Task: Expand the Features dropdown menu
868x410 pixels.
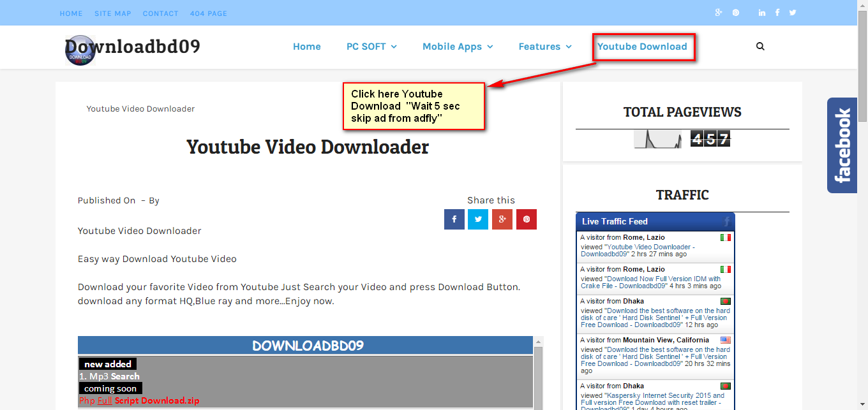Action: [x=545, y=47]
